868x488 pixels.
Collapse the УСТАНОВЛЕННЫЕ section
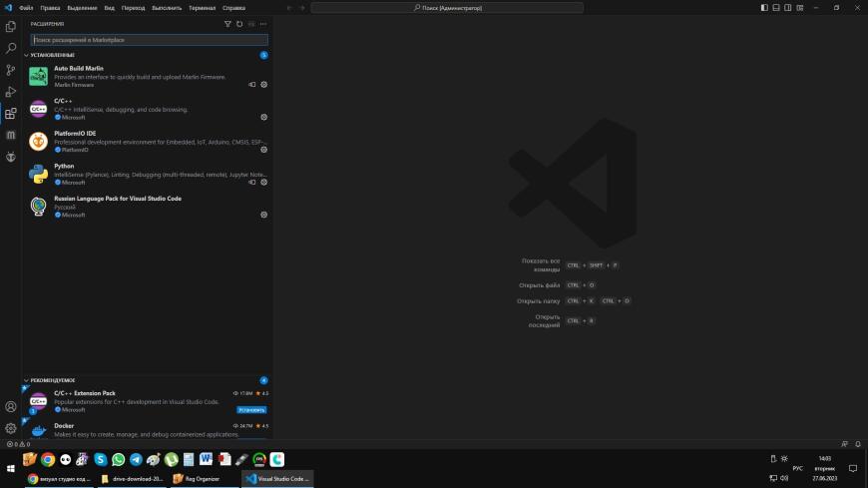(52, 56)
